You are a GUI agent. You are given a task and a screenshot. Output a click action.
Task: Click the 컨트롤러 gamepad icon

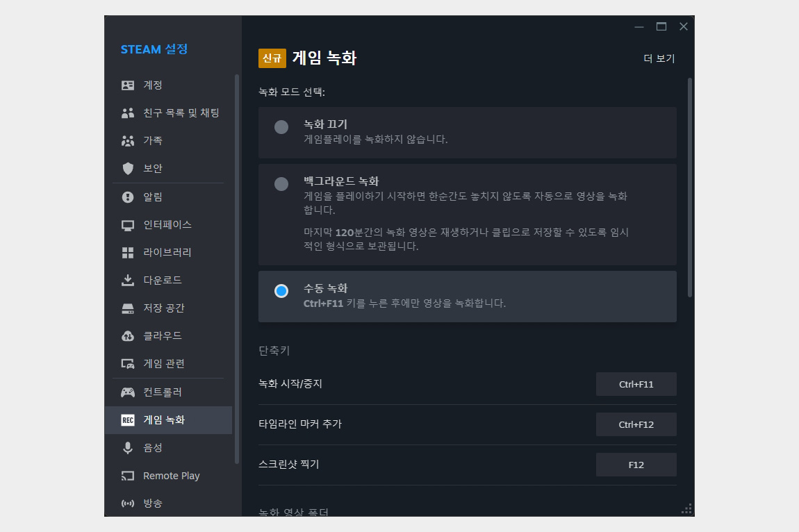[128, 392]
